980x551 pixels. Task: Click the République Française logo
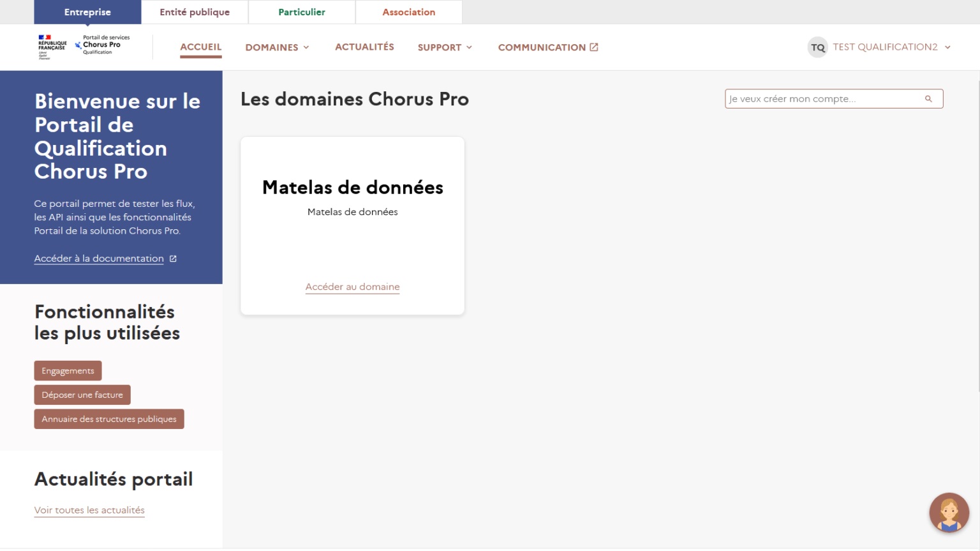52,47
